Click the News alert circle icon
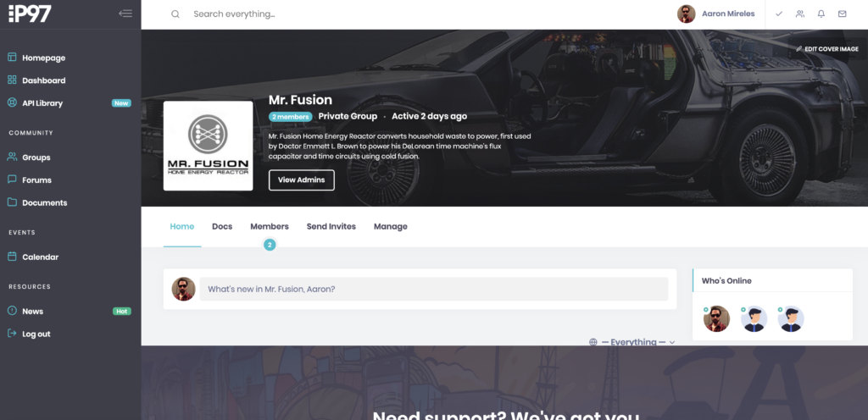The width and height of the screenshot is (868, 420). tap(12, 311)
